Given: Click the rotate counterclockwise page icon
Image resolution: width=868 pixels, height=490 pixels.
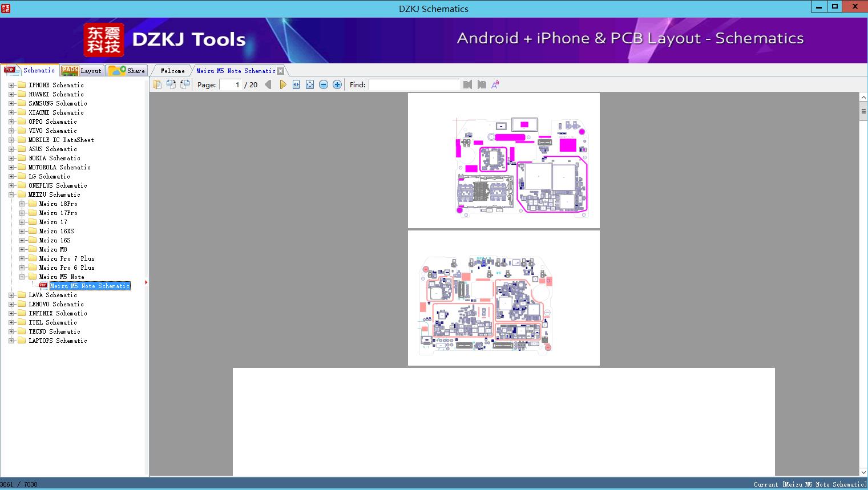Looking at the screenshot, I should (x=171, y=84).
